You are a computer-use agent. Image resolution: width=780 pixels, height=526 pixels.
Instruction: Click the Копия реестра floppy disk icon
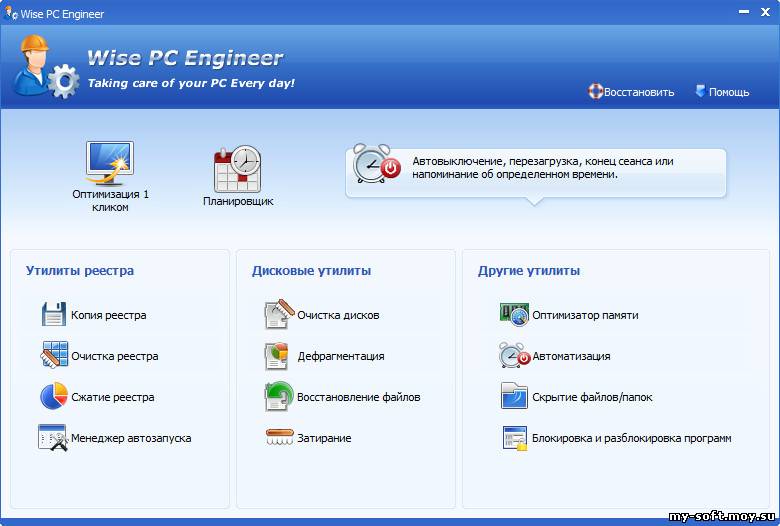click(54, 314)
